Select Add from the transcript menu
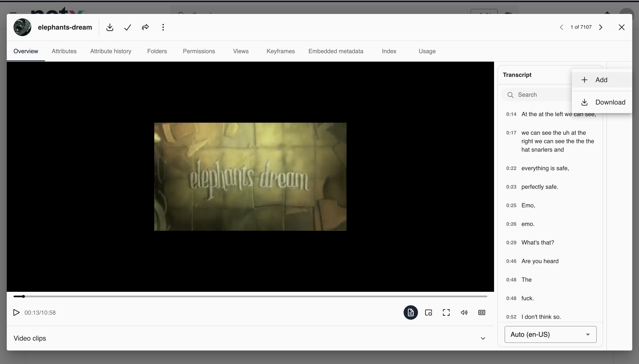Screen dimensions: 639x364 coord(602,80)
